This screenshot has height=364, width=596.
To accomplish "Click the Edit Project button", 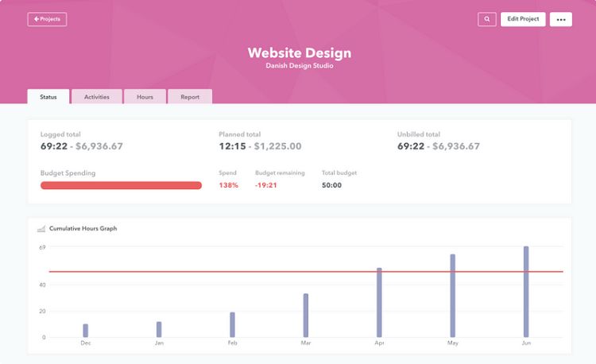I will pyautogui.click(x=523, y=19).
